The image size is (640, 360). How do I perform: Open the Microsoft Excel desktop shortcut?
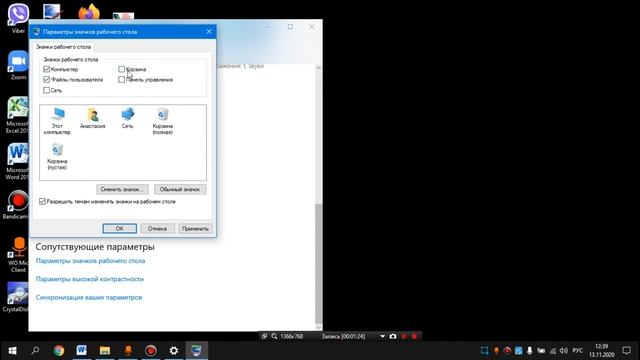tap(18, 116)
